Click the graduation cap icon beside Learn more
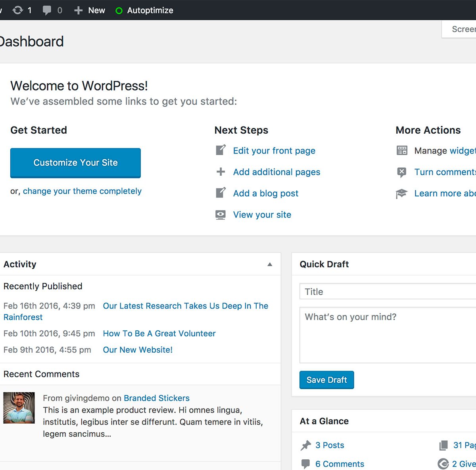This screenshot has width=476, height=470. [x=401, y=194]
